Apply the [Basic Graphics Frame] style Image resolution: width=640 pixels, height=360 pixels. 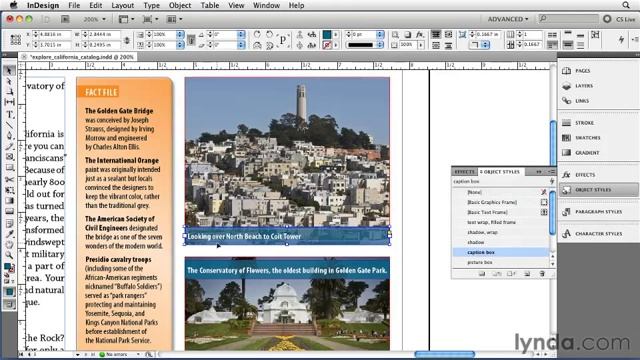(501, 202)
